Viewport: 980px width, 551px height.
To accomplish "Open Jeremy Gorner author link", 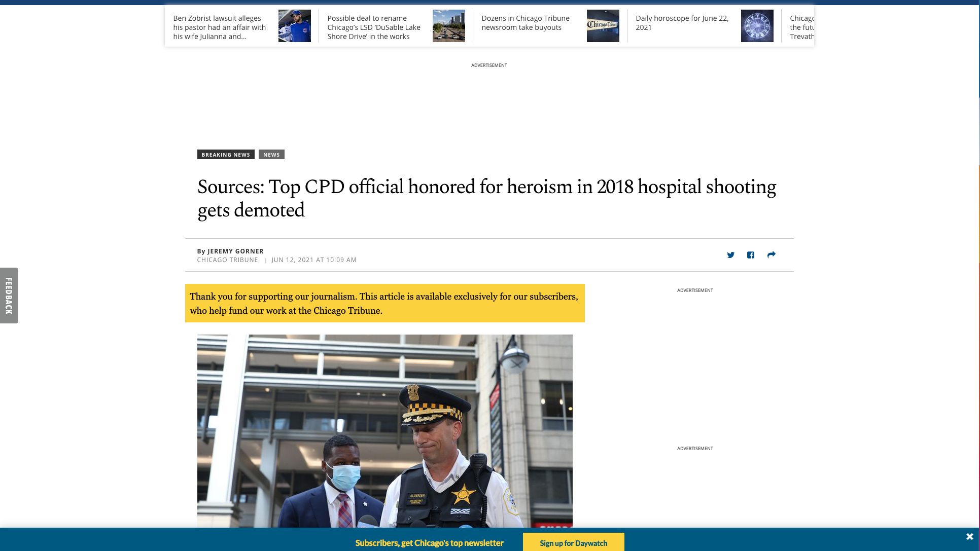I will click(235, 251).
